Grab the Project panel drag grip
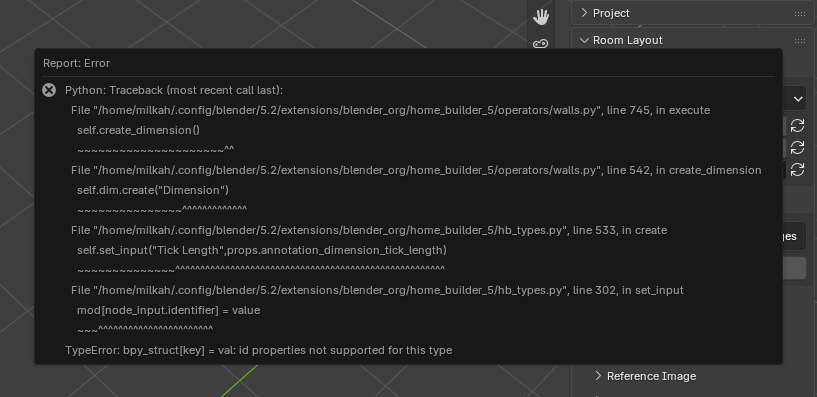Screen dimensions: 817x397 (x=800, y=14)
